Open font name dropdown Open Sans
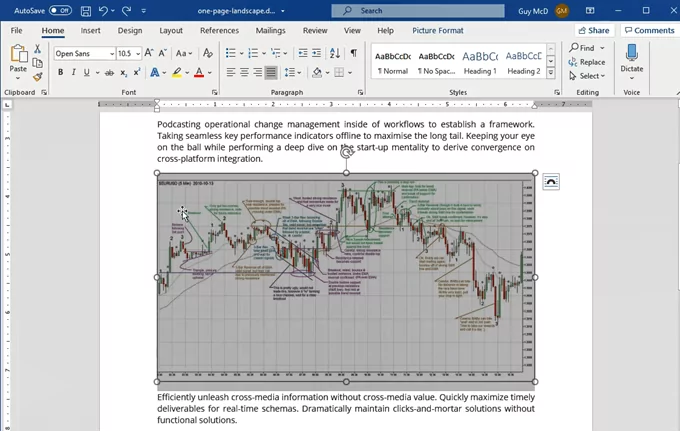 pos(111,53)
